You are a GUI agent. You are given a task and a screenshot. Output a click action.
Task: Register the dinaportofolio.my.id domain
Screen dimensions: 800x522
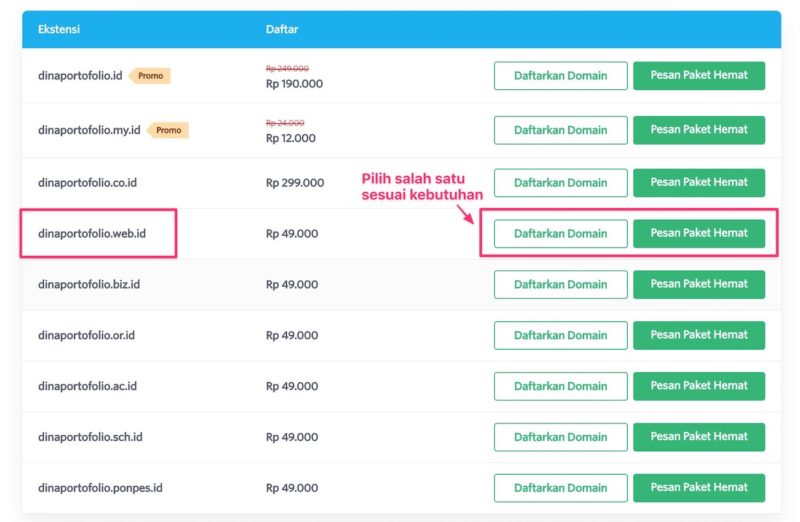[x=560, y=130]
